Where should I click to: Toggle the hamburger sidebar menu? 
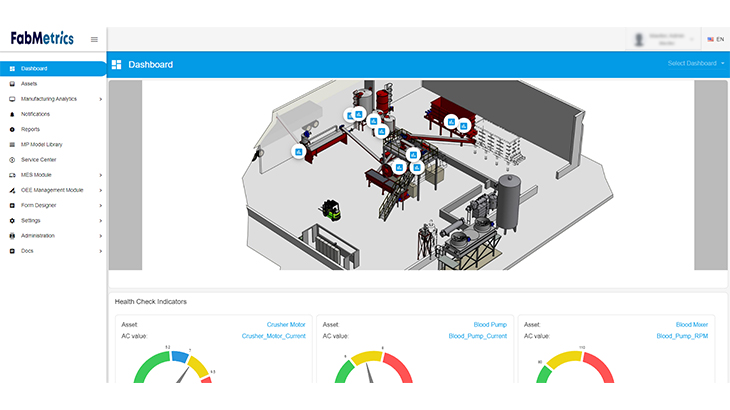coord(94,39)
